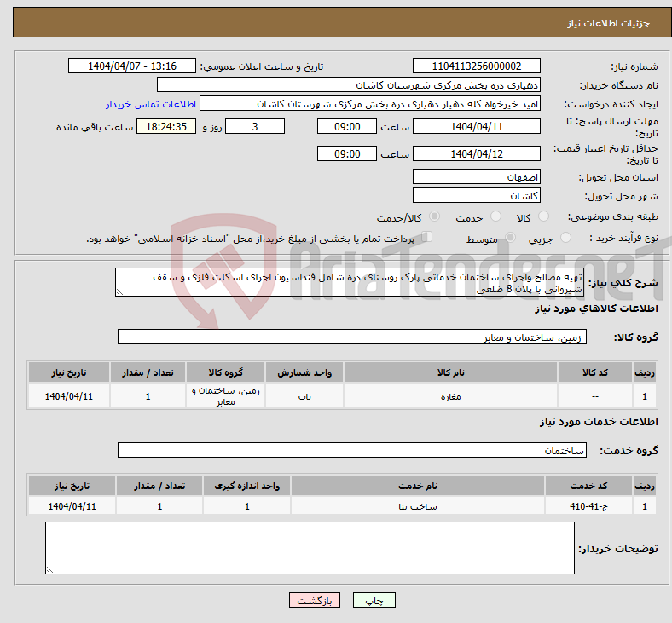
Task: Click the شرح کلی نیاز description textarea
Action: coord(350,282)
